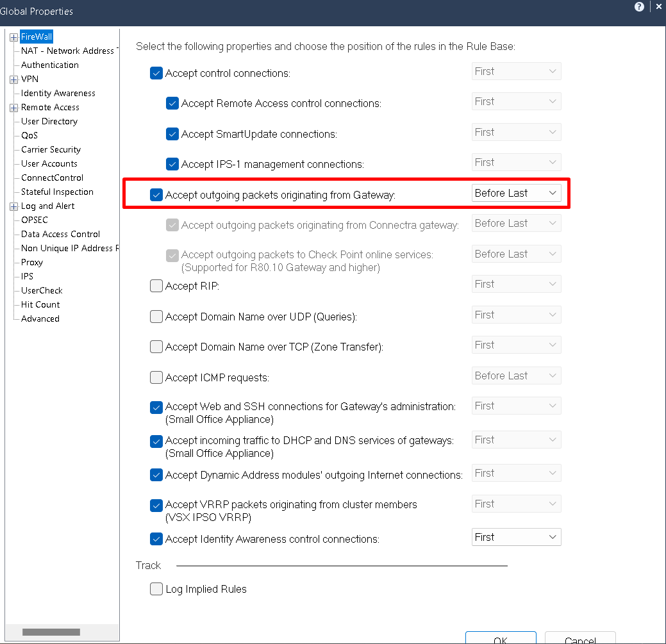Click the help question mark icon
666x644 pixels.
tap(639, 6)
